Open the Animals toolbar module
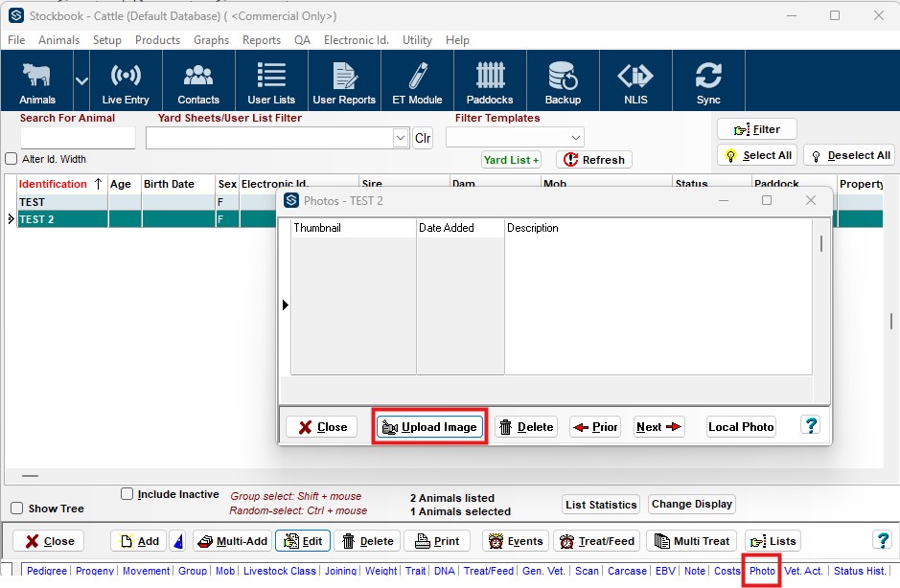The image size is (900, 588). click(37, 80)
